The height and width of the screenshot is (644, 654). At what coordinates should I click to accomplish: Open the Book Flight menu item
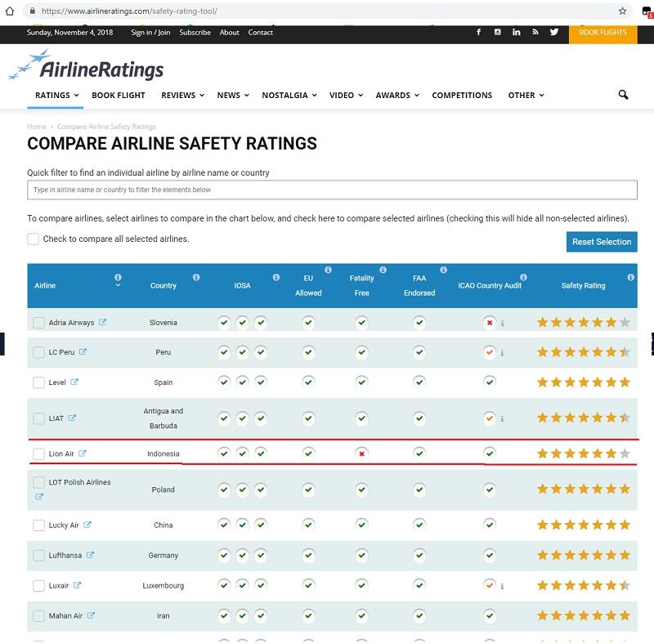click(119, 95)
